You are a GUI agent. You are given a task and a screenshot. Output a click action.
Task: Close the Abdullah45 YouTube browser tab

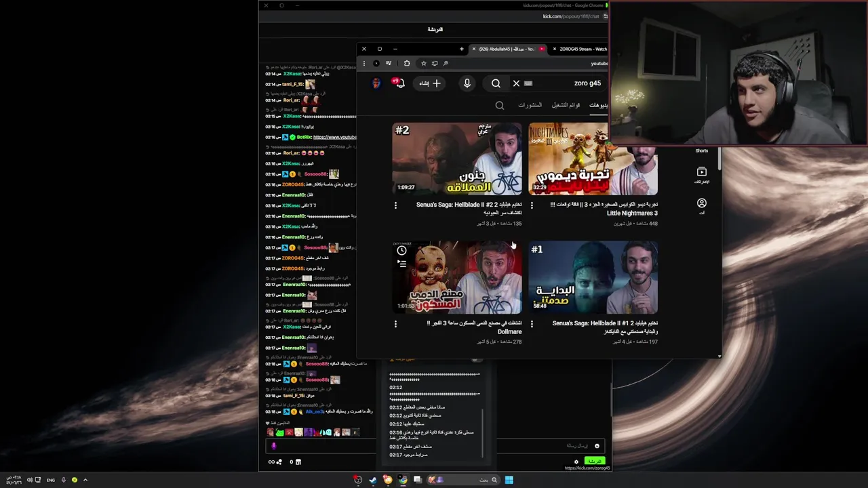click(x=474, y=49)
